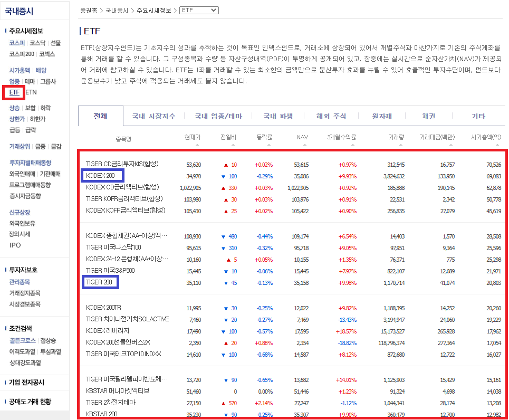
Task: Open TIGER CD금리투자KIS(합성) ETF
Action: point(122,164)
